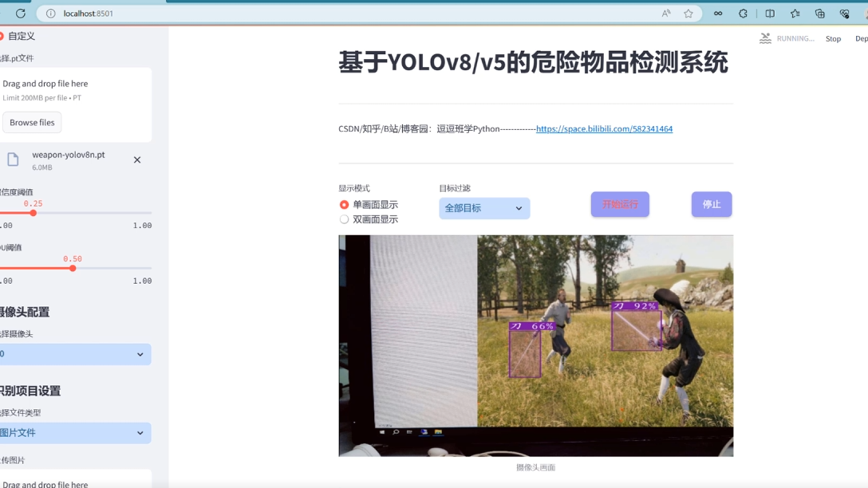Click the 显示模式 label
Viewport: 868px width, 488px height.
tap(354, 188)
